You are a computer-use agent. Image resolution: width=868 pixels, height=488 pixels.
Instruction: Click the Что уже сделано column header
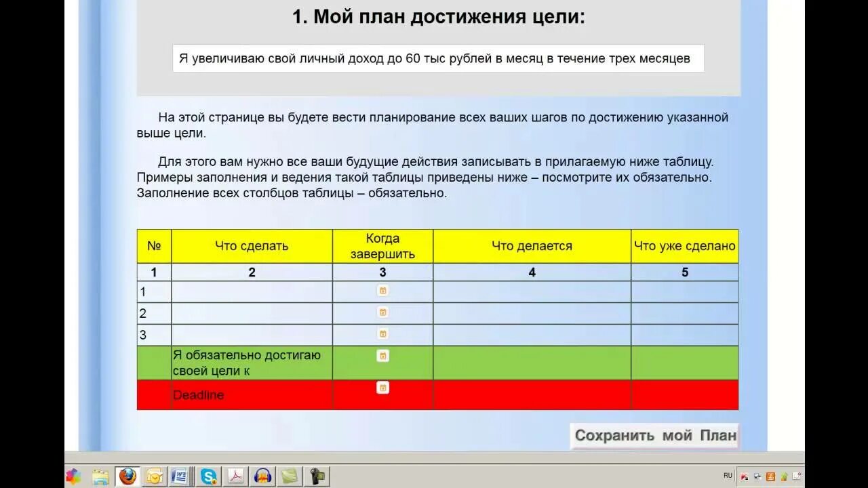(685, 246)
